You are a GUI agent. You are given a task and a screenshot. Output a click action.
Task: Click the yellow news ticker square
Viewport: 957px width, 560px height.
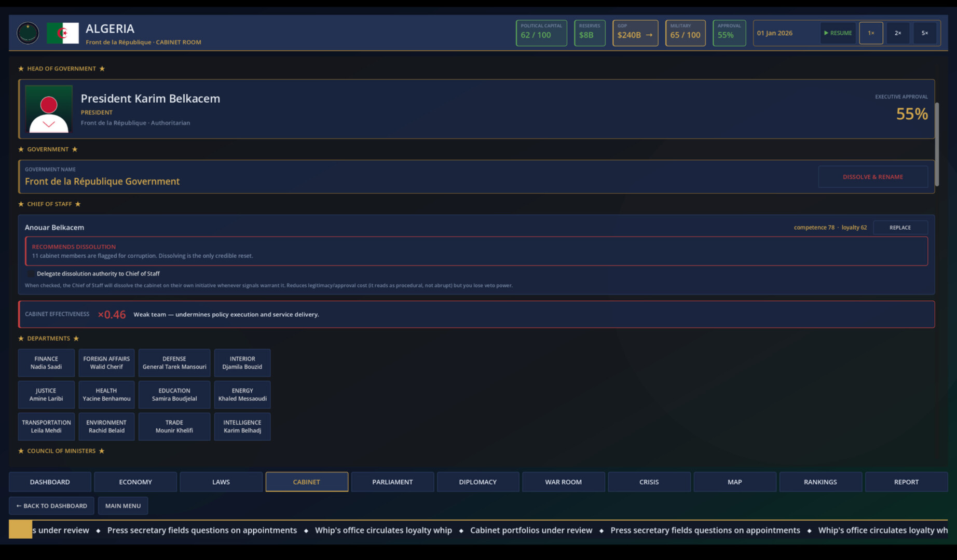[21, 529]
